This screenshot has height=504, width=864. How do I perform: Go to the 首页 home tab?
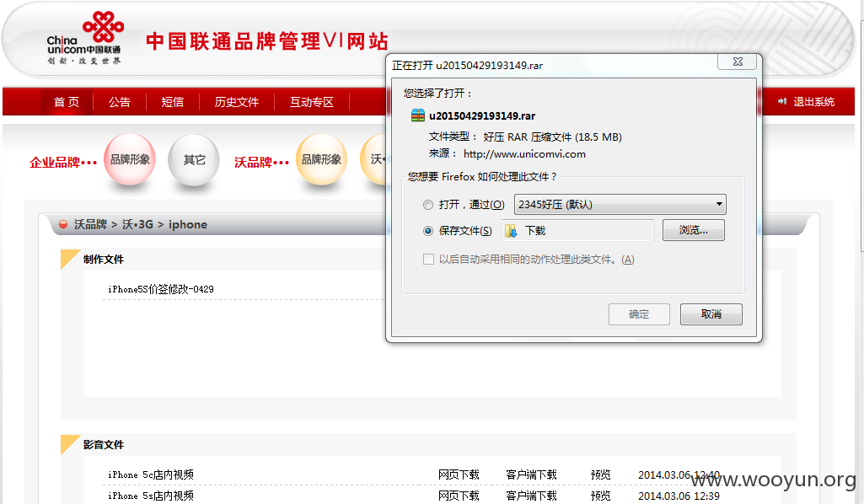click(x=67, y=102)
